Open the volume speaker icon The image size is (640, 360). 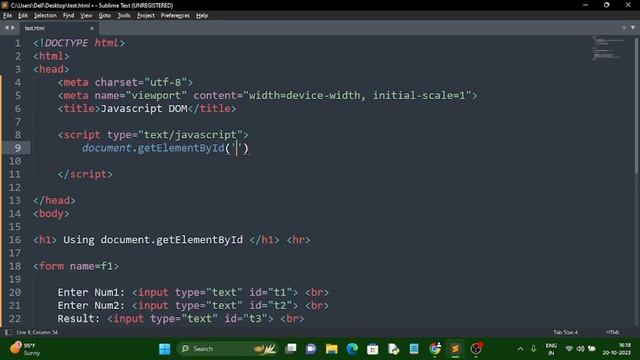coord(580,349)
